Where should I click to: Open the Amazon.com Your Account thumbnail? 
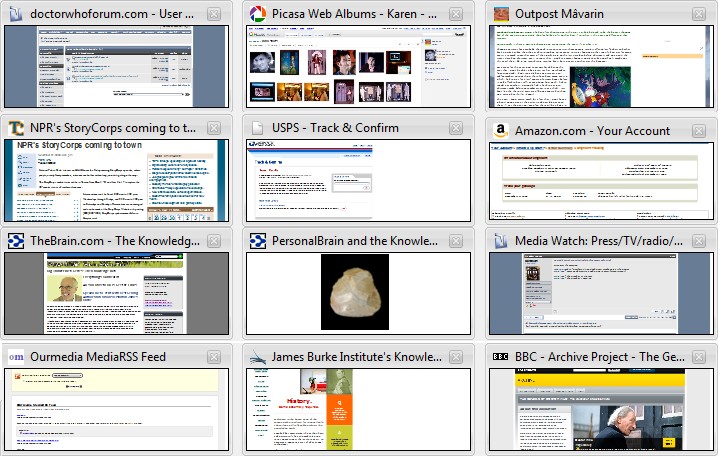coord(601,181)
